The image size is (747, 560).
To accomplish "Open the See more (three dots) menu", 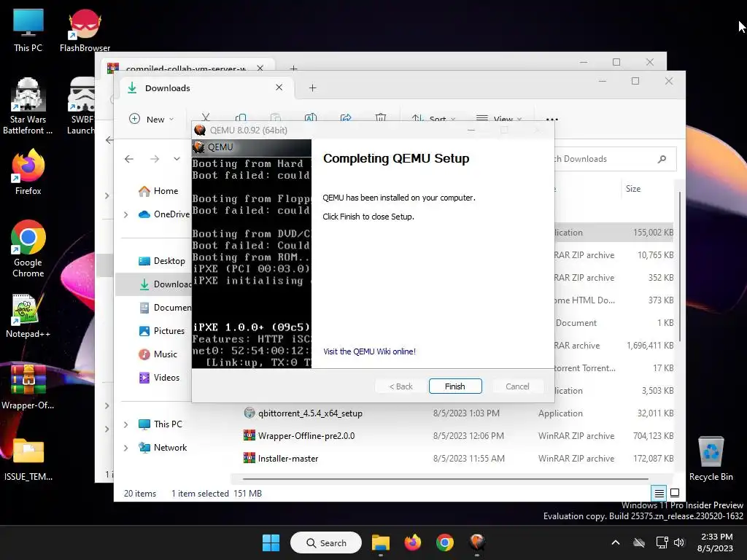I will click(x=551, y=119).
